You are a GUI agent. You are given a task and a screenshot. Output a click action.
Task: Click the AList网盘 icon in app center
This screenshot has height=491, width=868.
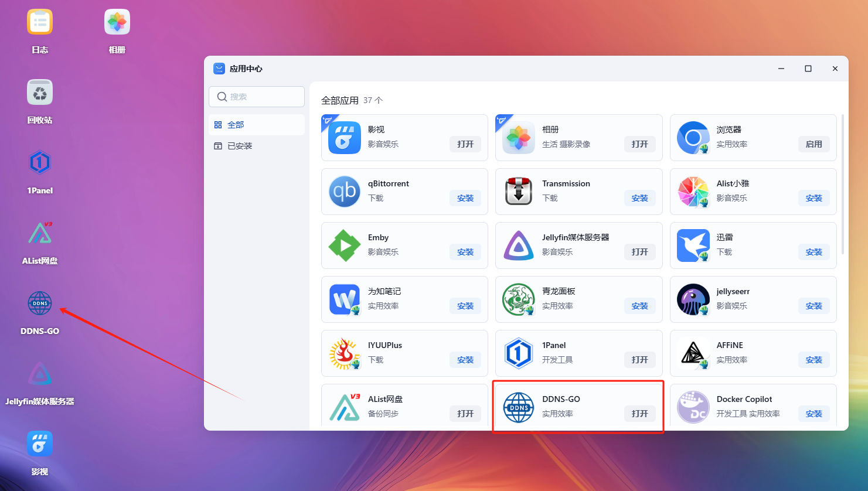coord(345,407)
